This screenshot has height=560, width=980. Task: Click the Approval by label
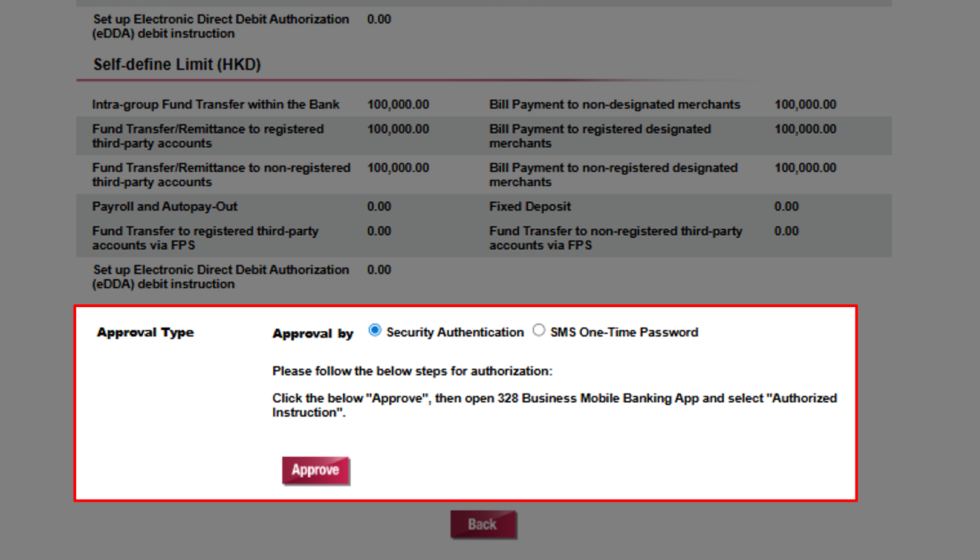(x=313, y=333)
